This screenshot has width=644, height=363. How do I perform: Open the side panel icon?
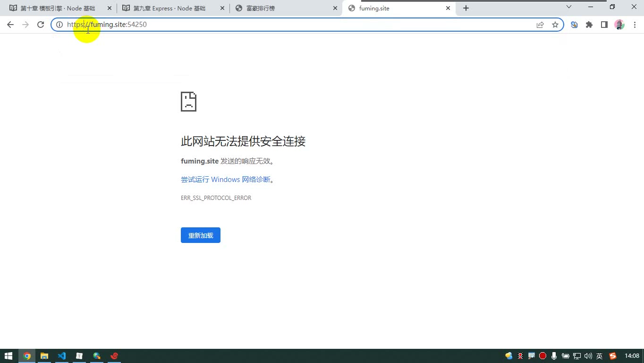(604, 25)
